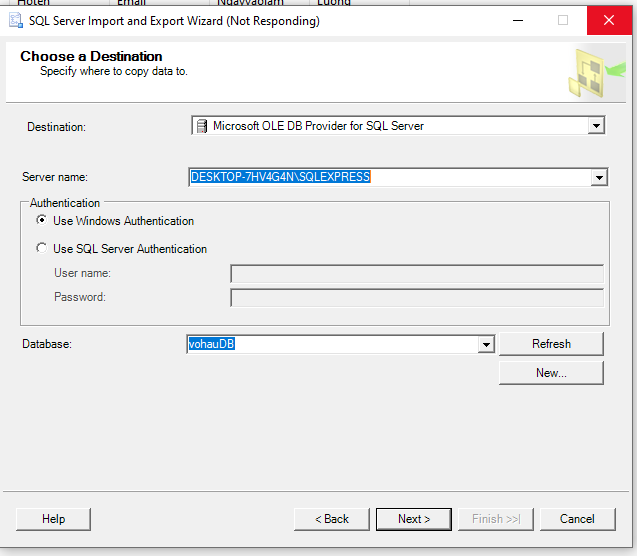Open Help for the wizard
The image size is (637, 556).
tap(54, 519)
